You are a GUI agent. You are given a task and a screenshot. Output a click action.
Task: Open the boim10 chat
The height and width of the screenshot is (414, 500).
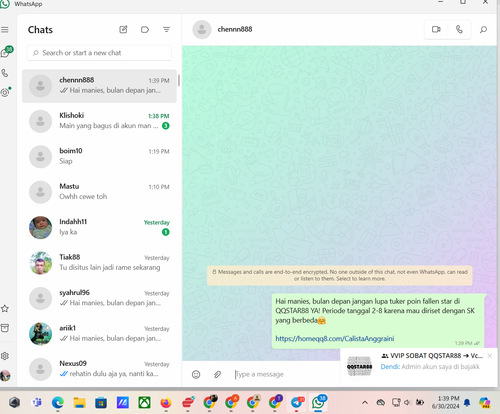pyautogui.click(x=99, y=157)
